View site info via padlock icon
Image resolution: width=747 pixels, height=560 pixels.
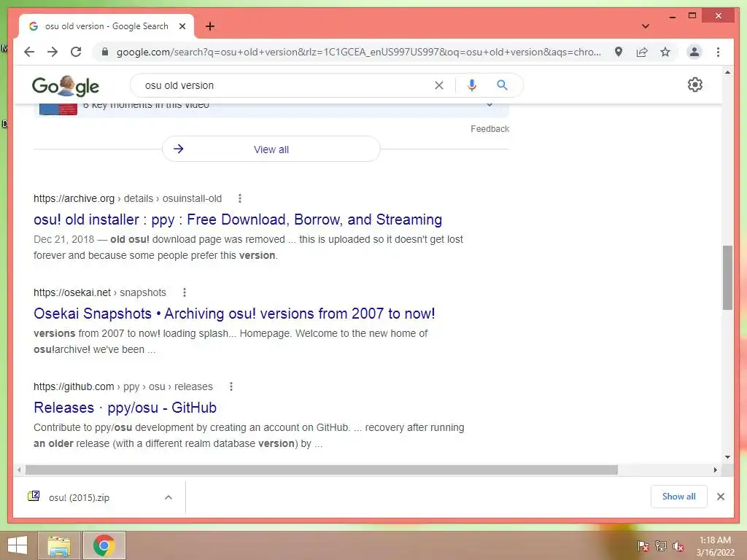pos(105,52)
